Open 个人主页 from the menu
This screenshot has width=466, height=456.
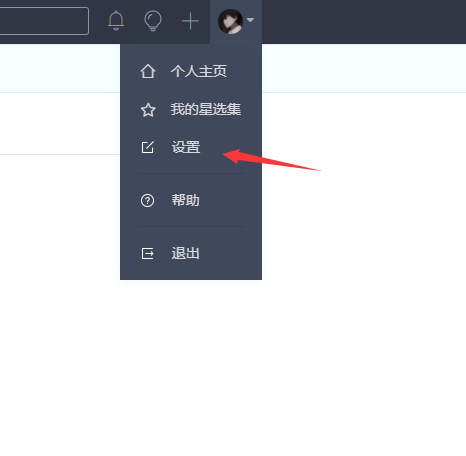point(199,71)
